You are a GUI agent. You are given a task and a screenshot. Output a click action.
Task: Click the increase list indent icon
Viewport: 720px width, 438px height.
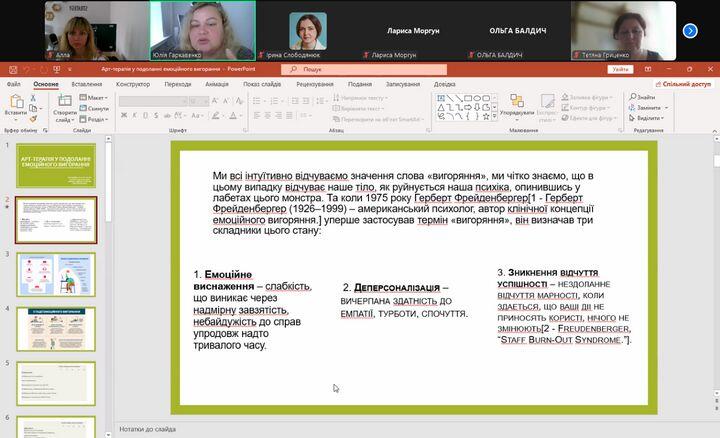[306, 101]
